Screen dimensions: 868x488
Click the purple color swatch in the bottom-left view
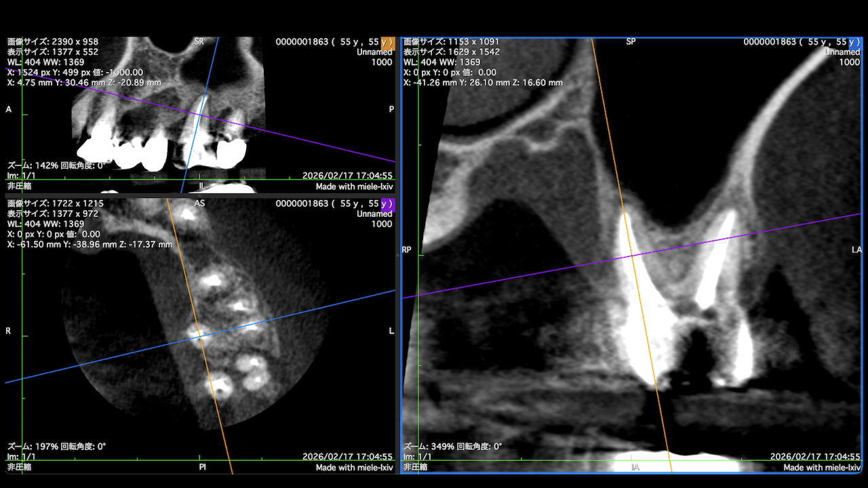point(387,203)
